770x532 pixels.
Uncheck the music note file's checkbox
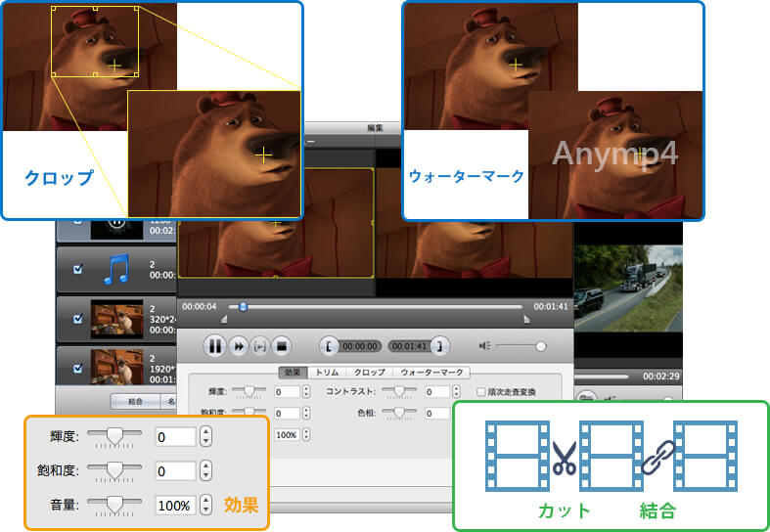(x=77, y=270)
